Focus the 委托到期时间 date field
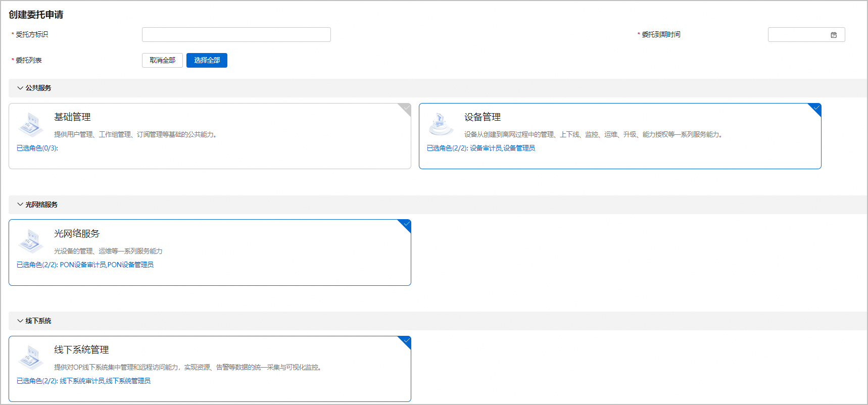 [x=806, y=34]
